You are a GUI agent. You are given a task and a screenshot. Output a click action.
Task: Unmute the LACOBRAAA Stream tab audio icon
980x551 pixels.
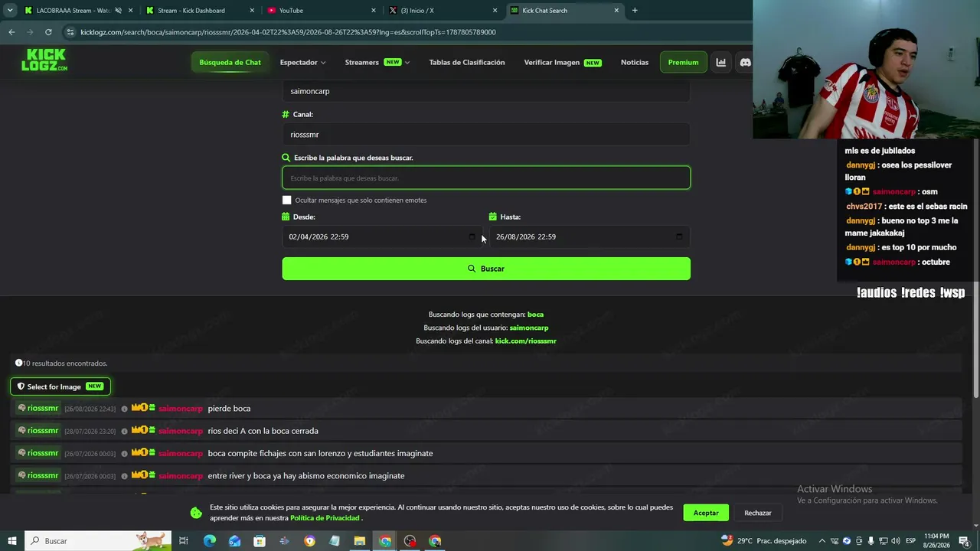click(x=118, y=11)
